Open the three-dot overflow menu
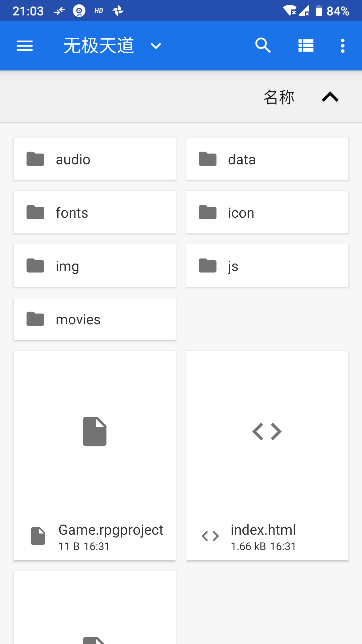This screenshot has height=644, width=362. pos(343,46)
